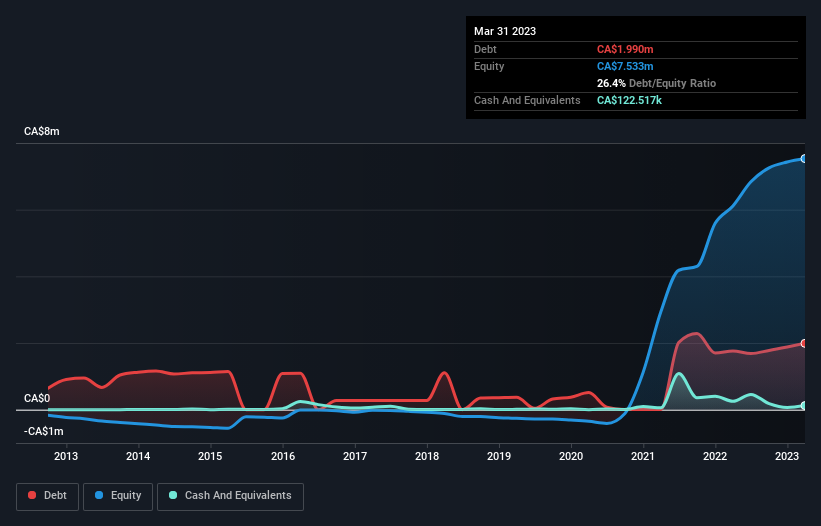821x526 pixels.
Task: Toggle Cash And Equivalents legend button
Action: click(x=230, y=496)
